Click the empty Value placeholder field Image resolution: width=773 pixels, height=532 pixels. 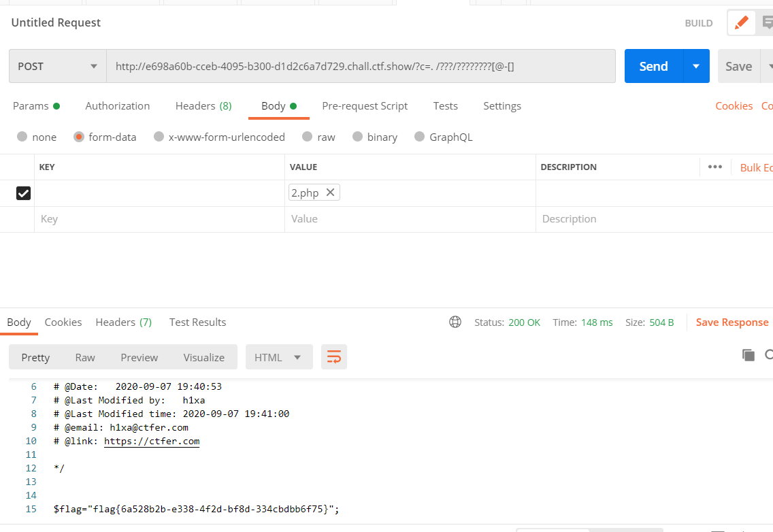coord(410,219)
